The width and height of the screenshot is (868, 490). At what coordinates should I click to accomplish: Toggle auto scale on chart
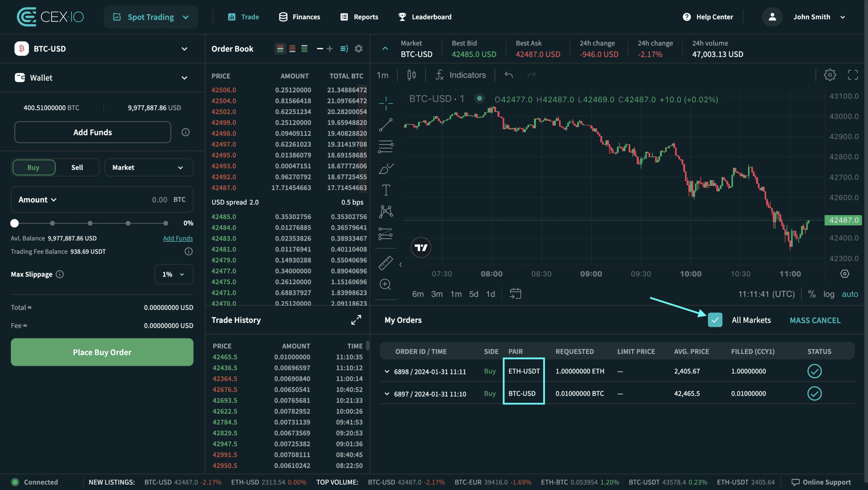tap(850, 294)
